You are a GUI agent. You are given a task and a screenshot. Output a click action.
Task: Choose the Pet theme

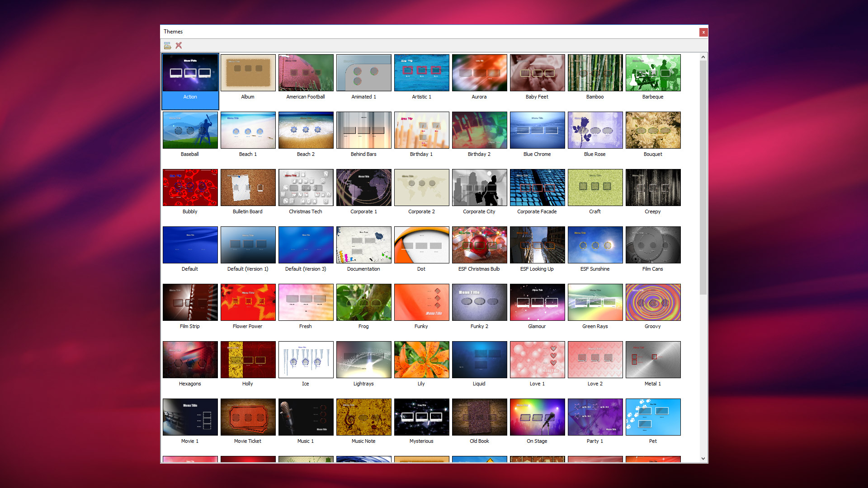tap(653, 417)
